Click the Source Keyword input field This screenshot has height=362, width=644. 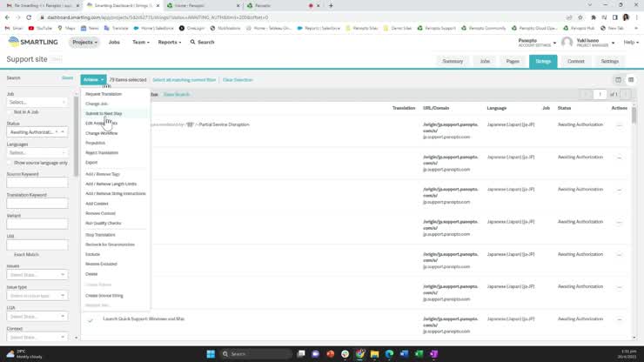tap(37, 183)
